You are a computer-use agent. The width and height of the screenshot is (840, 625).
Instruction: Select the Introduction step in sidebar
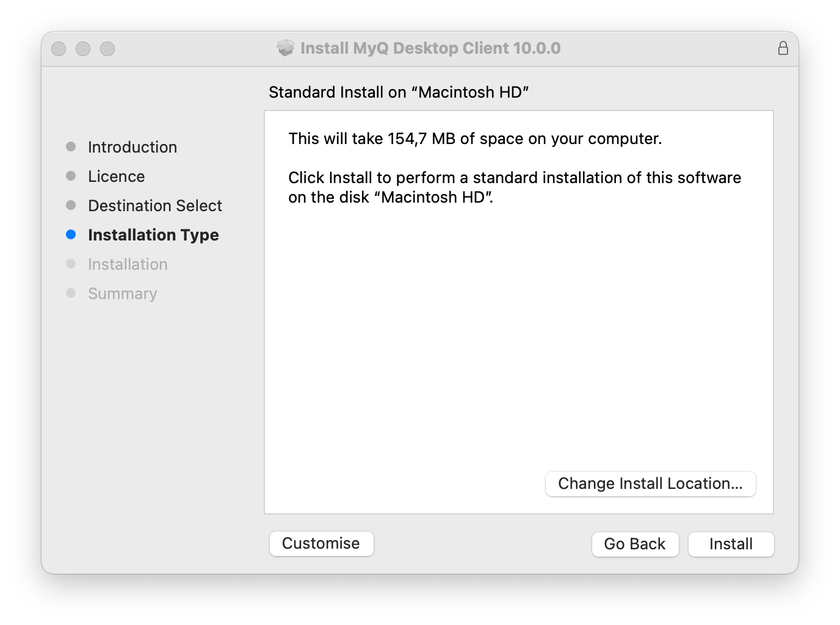[132, 146]
